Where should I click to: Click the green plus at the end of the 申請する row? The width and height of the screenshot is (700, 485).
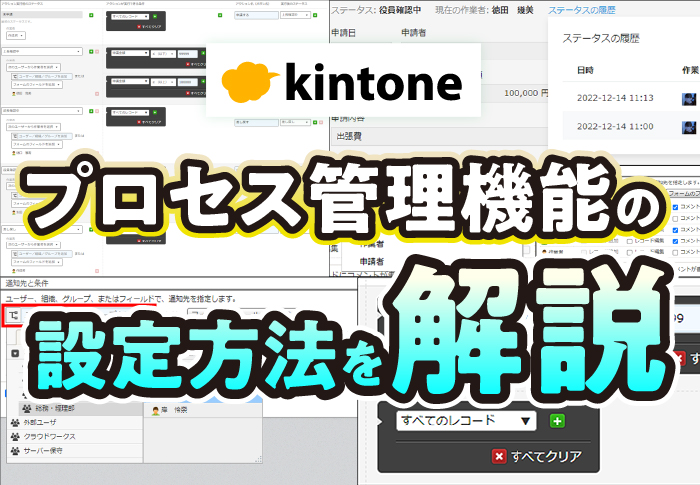coord(315,15)
